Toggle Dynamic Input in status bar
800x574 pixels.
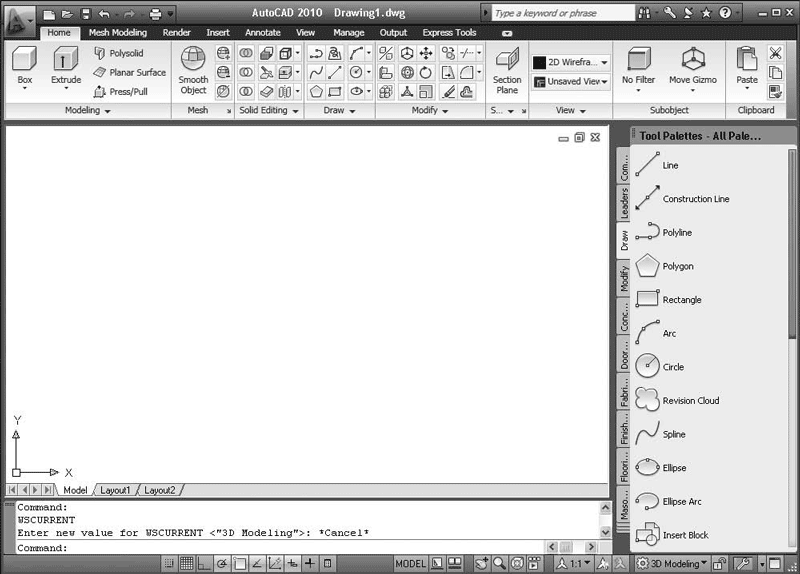(292, 563)
